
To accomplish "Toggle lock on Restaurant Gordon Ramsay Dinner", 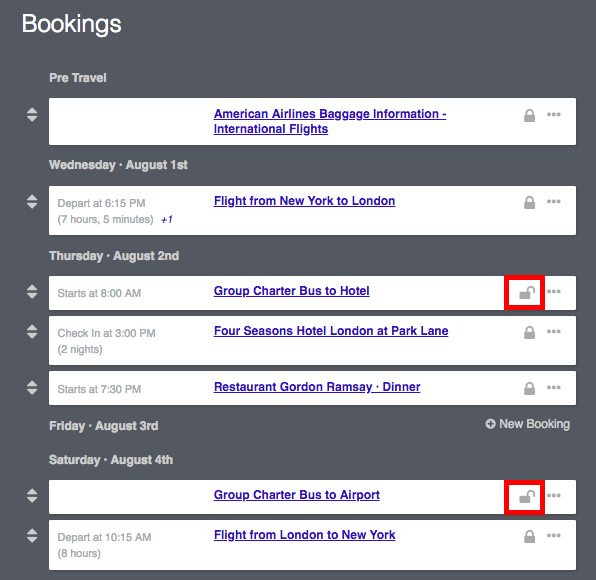I will click(529, 388).
